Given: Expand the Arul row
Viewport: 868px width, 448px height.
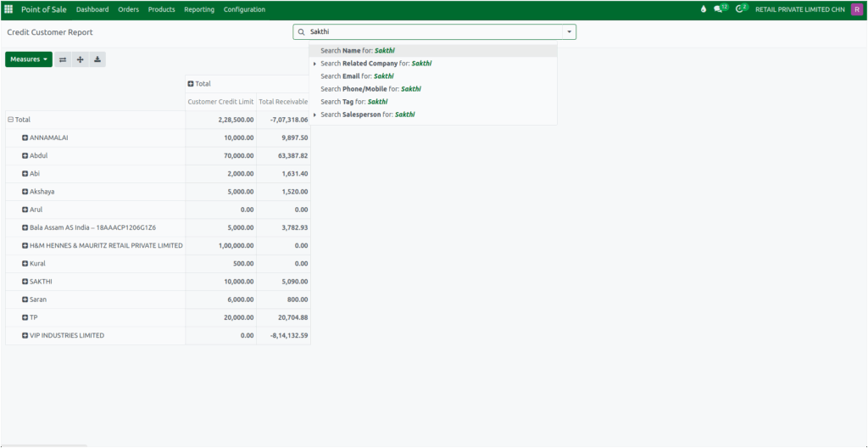Looking at the screenshot, I should [x=25, y=210].
